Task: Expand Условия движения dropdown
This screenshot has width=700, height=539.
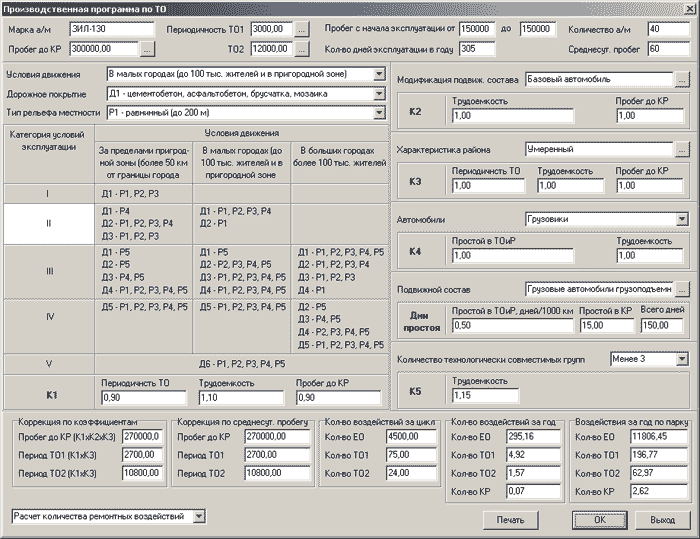Action: 379,74
